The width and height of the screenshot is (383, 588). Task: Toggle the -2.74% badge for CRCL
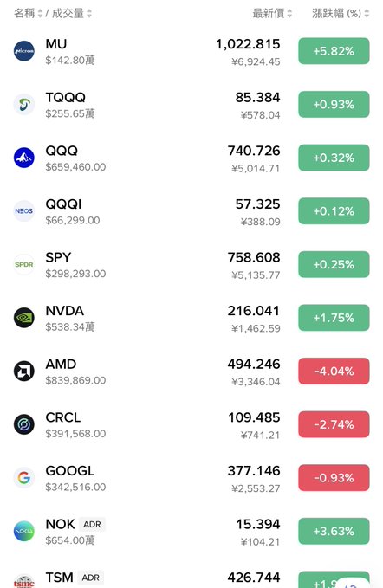pos(334,424)
